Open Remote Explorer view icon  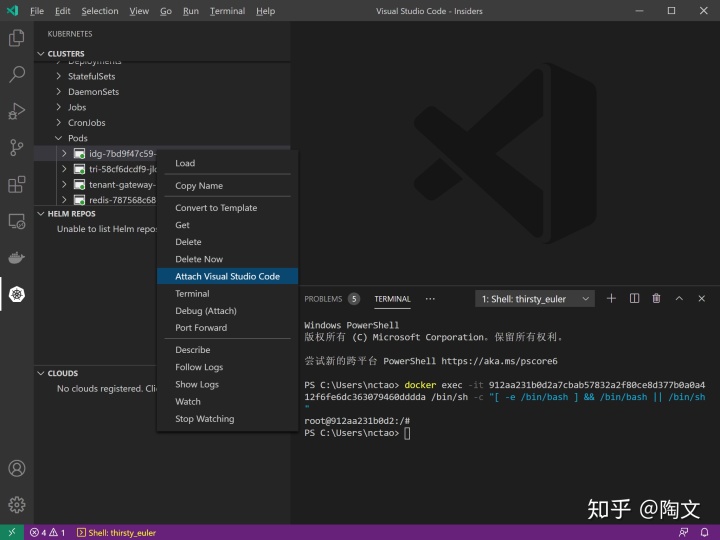point(17,221)
